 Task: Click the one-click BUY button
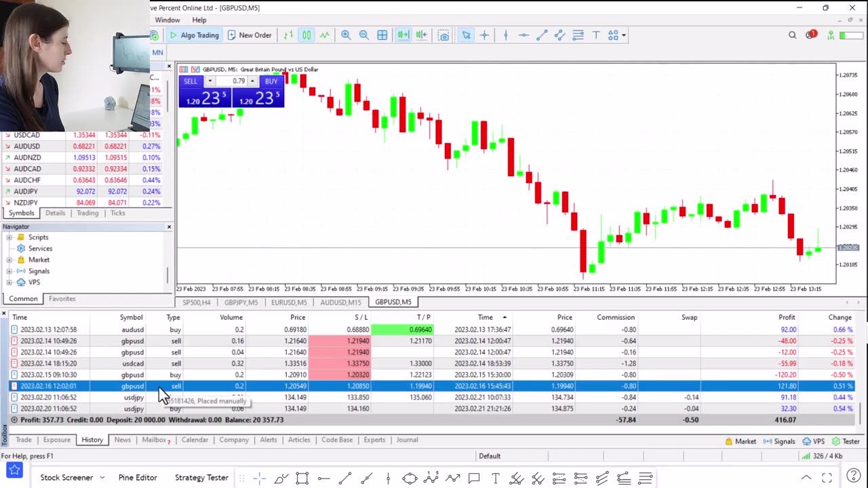click(271, 81)
